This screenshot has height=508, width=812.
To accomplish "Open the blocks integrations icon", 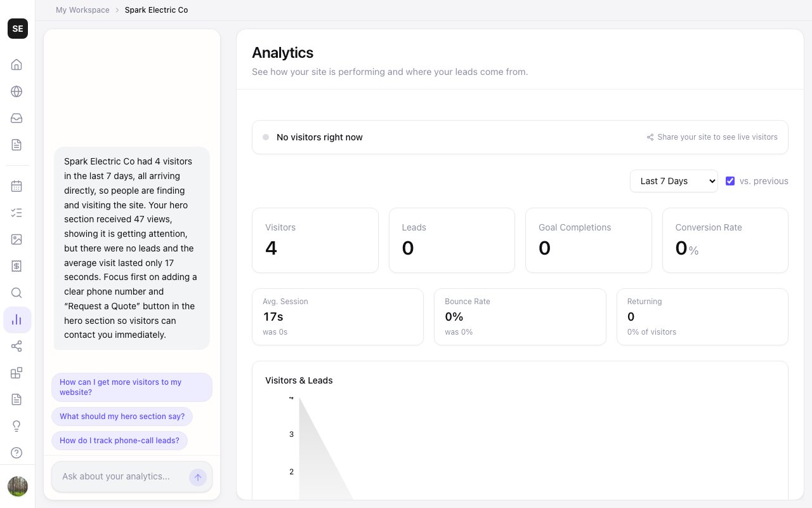I will tap(17, 373).
